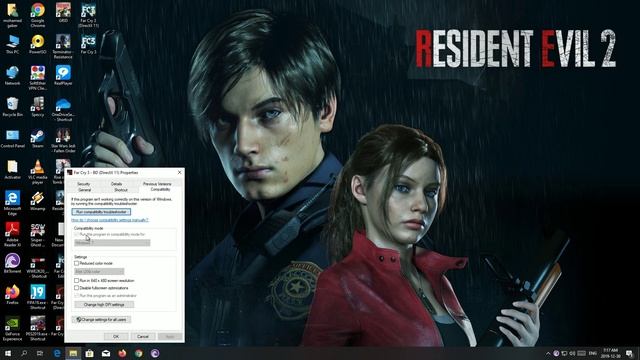Screen dimensions: 640x360
Task: Switch to the Security tab
Action: [x=84, y=184]
